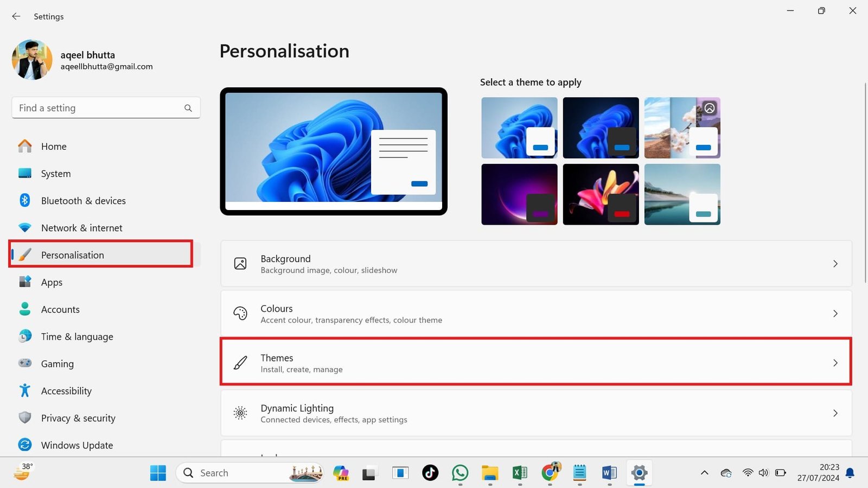Select Personalisation in the sidebar
Screen dimensions: 868x488
(106, 255)
